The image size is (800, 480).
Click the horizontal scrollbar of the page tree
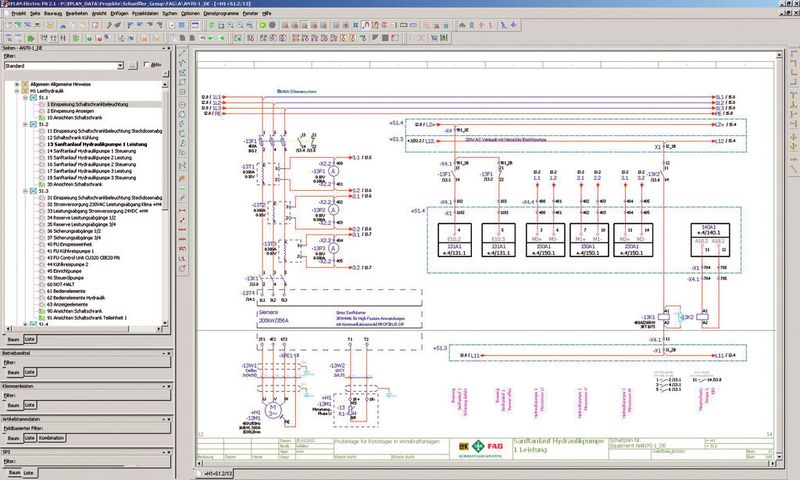pos(83,329)
